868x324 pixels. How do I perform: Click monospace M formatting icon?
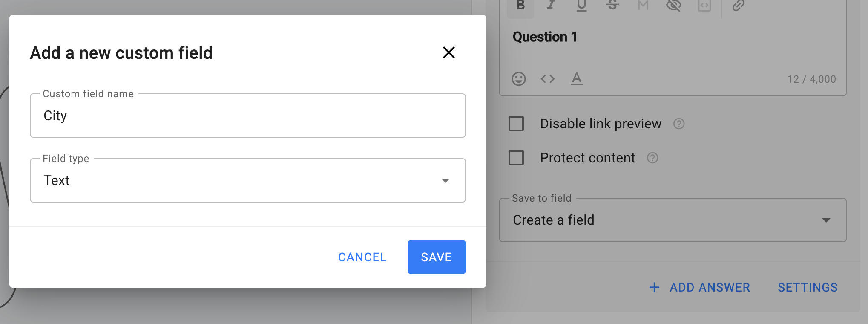[643, 5]
